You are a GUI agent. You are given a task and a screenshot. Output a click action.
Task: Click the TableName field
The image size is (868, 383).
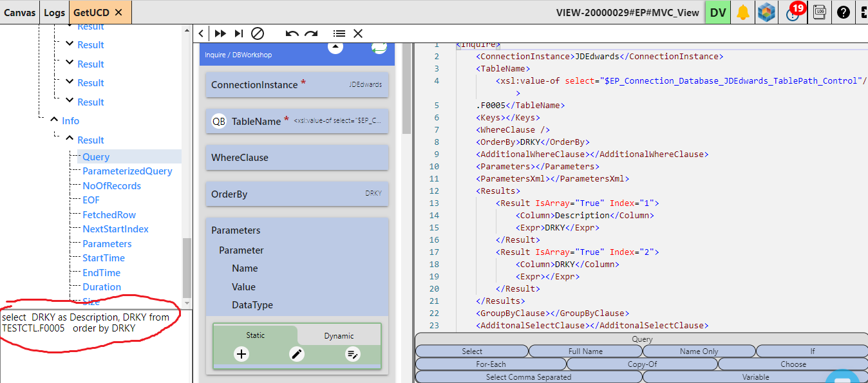(297, 121)
